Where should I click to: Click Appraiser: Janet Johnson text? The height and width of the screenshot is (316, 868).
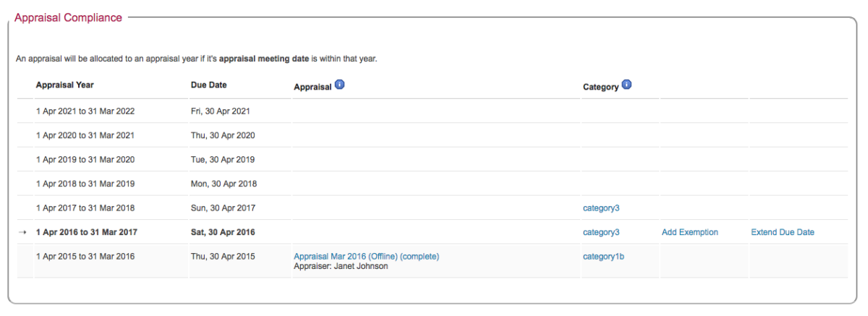341,266
